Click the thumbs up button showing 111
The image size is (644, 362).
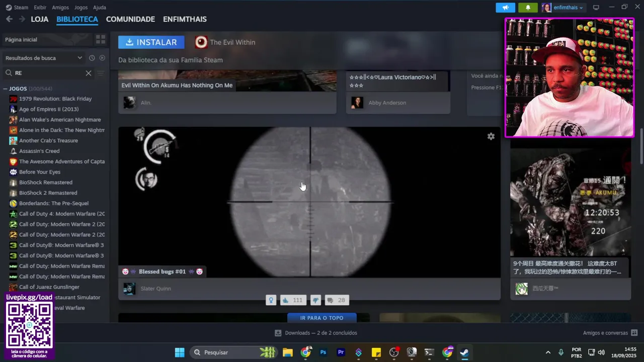click(292, 300)
